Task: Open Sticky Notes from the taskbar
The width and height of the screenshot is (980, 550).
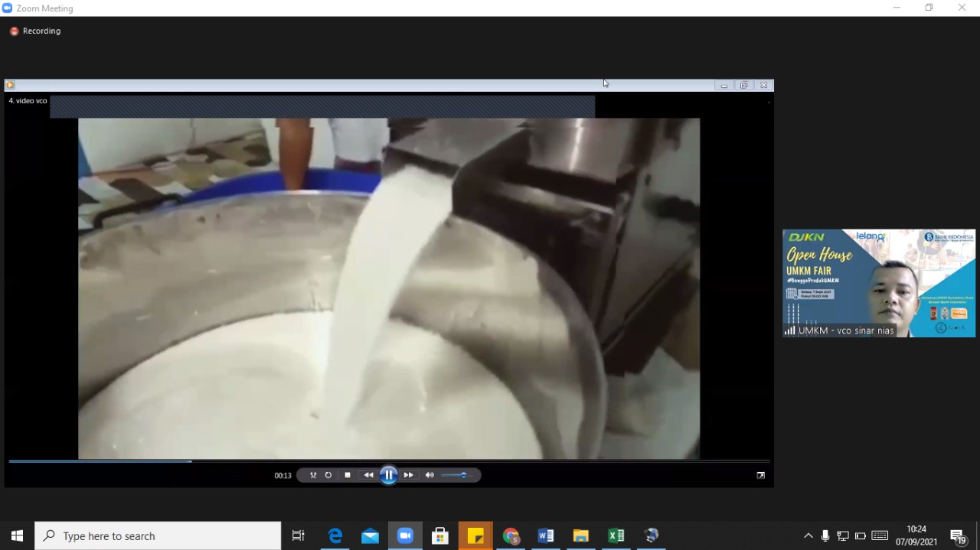Action: (475, 535)
